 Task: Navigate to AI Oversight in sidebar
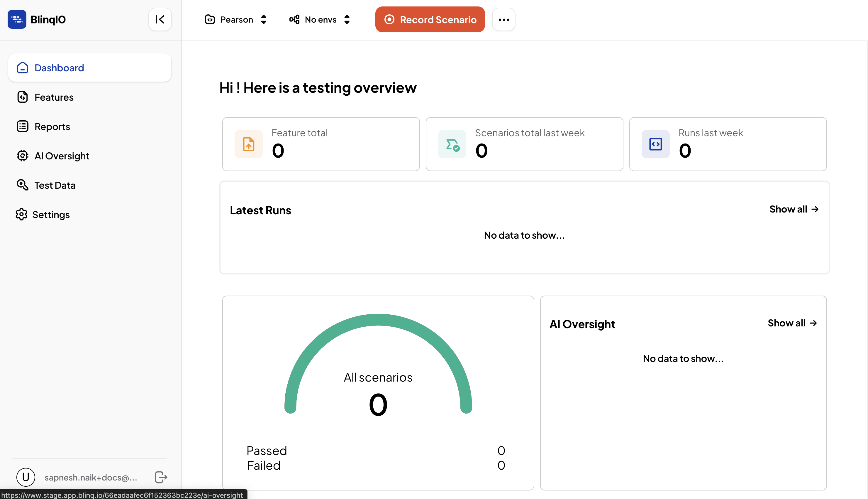pyautogui.click(x=90, y=156)
